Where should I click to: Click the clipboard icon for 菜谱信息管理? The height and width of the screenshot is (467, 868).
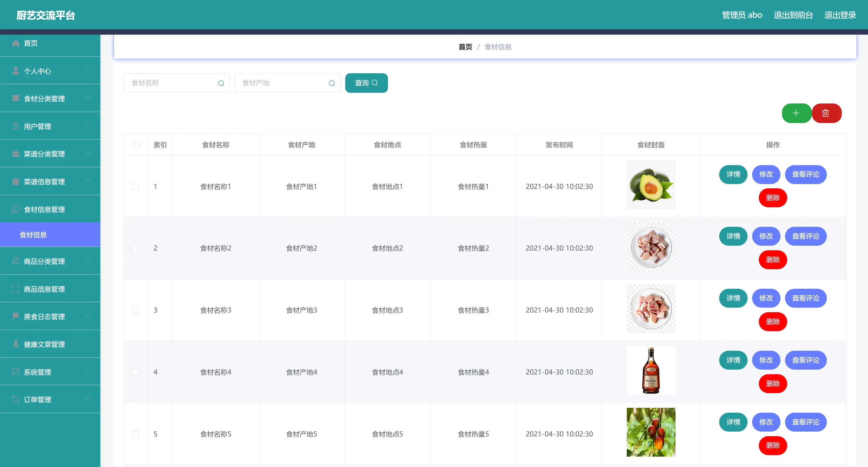16,181
